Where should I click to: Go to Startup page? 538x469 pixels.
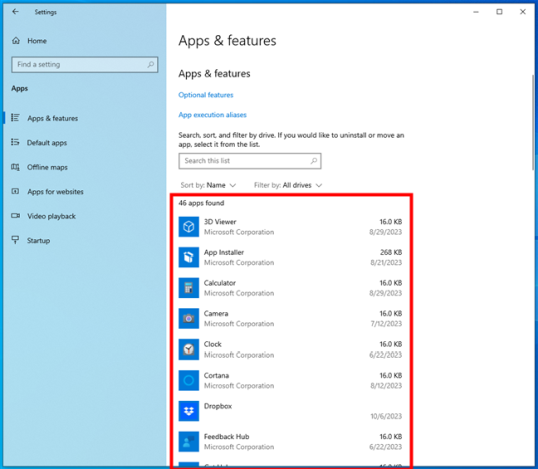coord(38,241)
